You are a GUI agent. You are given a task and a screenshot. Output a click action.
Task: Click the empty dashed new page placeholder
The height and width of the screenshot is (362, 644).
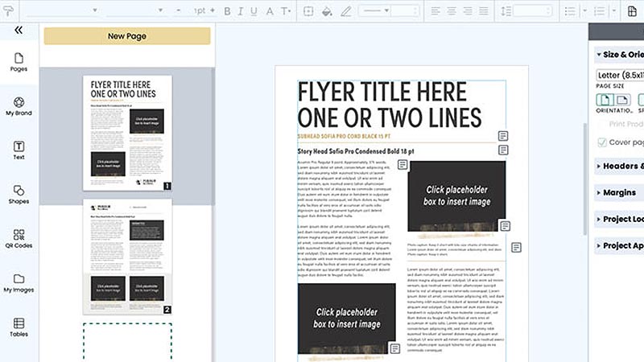[127, 342]
